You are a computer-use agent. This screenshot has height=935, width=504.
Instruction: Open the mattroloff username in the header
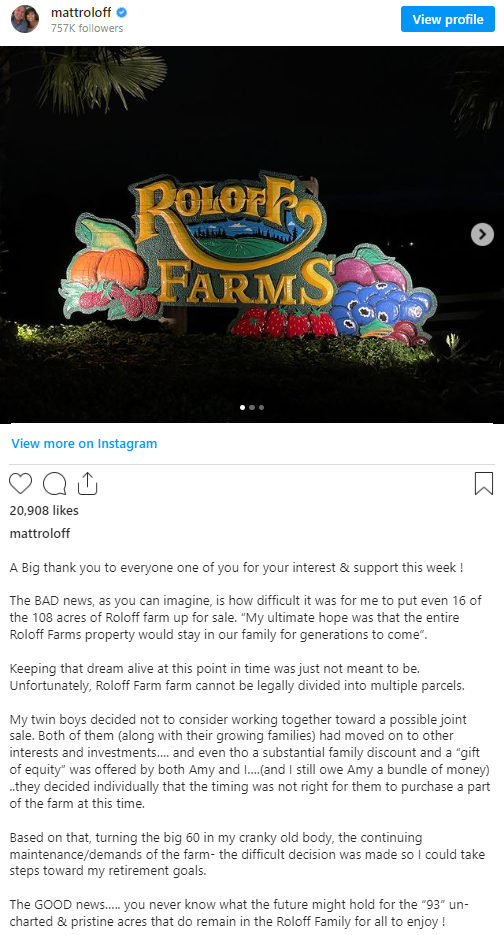click(81, 13)
